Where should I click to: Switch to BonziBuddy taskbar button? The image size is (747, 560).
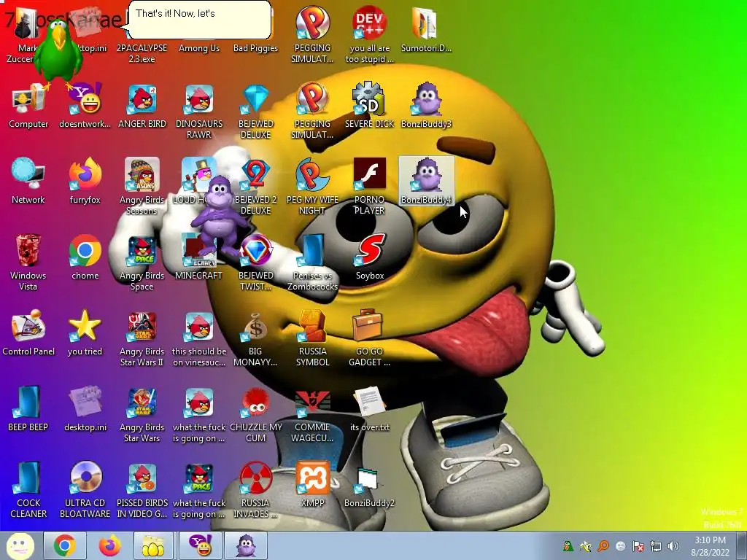pos(246,545)
